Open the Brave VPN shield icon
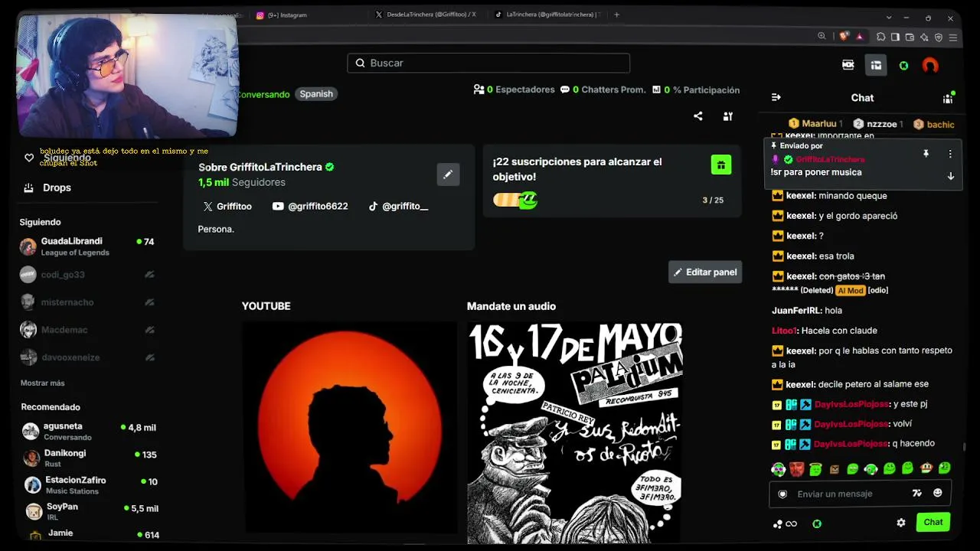This screenshot has width=980, height=551. pos(939,37)
